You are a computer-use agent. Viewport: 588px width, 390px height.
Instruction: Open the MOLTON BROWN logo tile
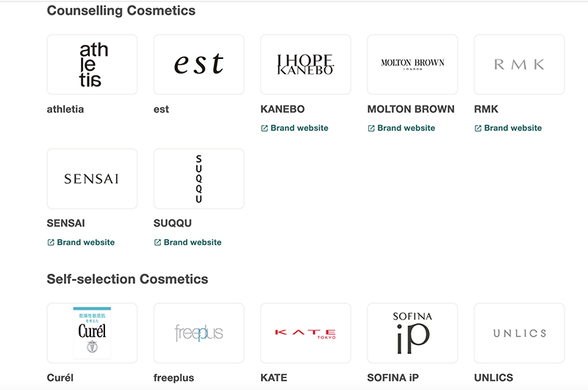(412, 65)
